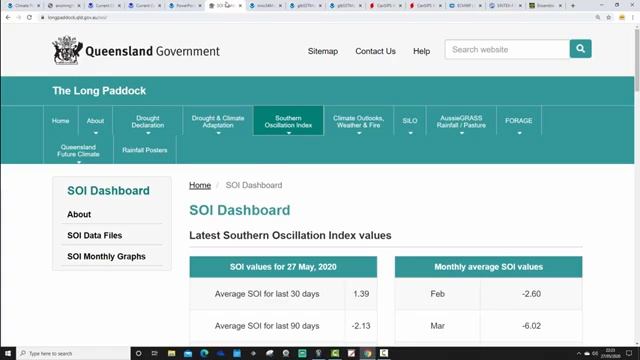Launch Microsoft Edge from the taskbar
This screenshot has width=640, height=360.
pyautogui.click(x=204, y=353)
